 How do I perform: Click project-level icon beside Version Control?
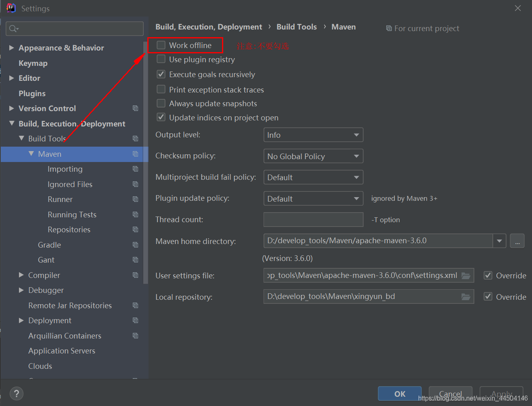(135, 108)
